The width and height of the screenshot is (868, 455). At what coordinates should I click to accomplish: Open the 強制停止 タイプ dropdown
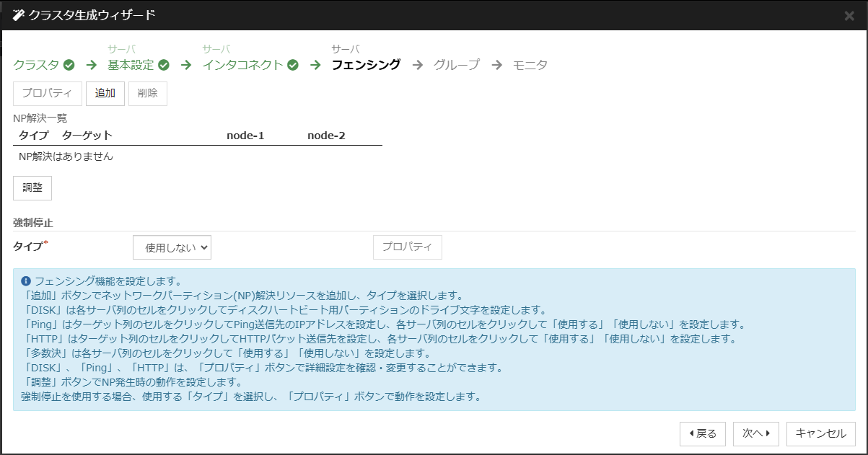coord(172,247)
